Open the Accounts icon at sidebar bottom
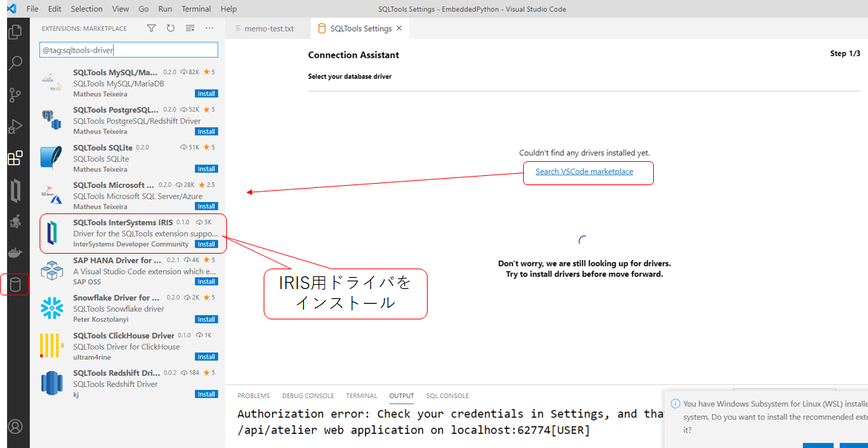This screenshot has width=868, height=448. click(x=15, y=427)
